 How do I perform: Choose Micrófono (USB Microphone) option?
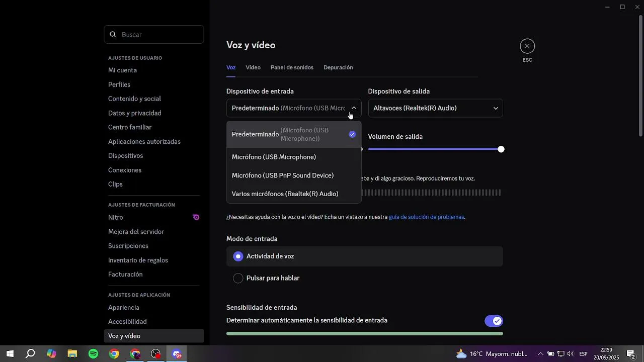click(294, 157)
